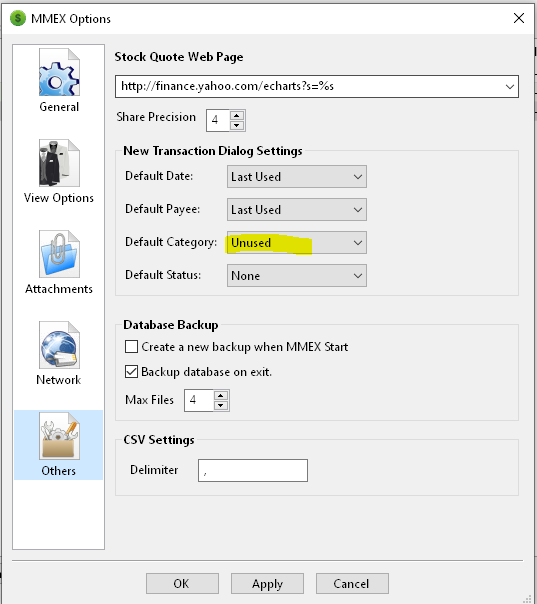This screenshot has width=537, height=604.
Task: Increase Share Precision with up arrow
Action: 237,115
